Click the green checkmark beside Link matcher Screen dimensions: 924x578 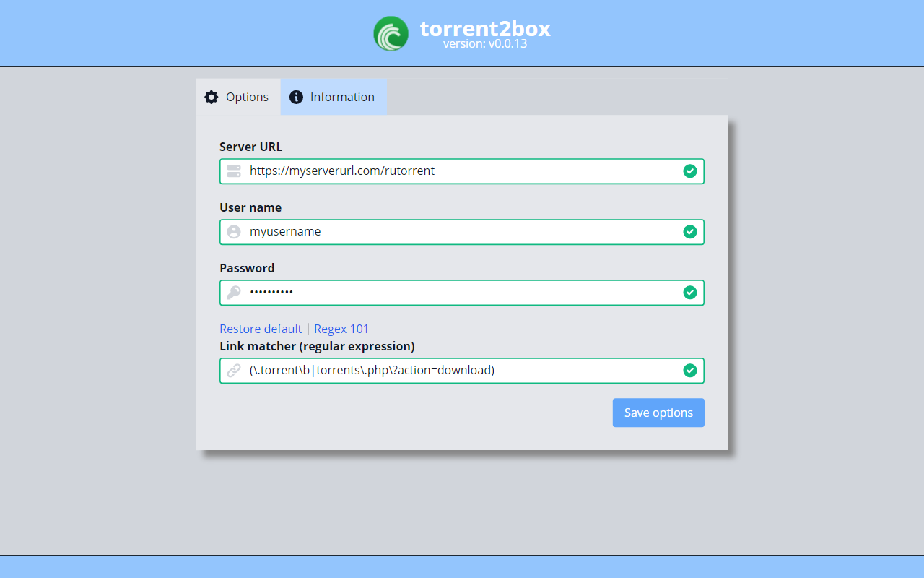point(690,371)
